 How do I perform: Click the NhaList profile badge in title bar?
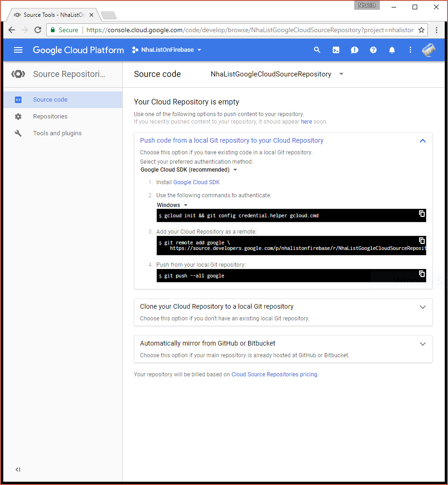click(x=367, y=5)
